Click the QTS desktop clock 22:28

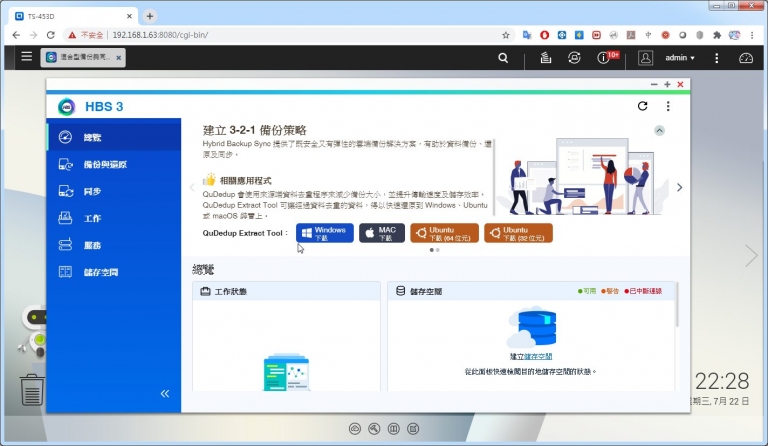point(722,381)
